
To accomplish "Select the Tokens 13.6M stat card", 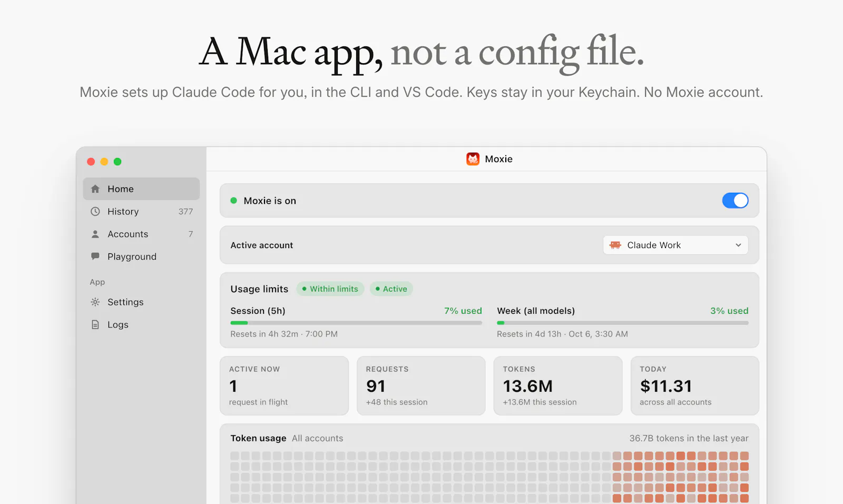I will (558, 386).
